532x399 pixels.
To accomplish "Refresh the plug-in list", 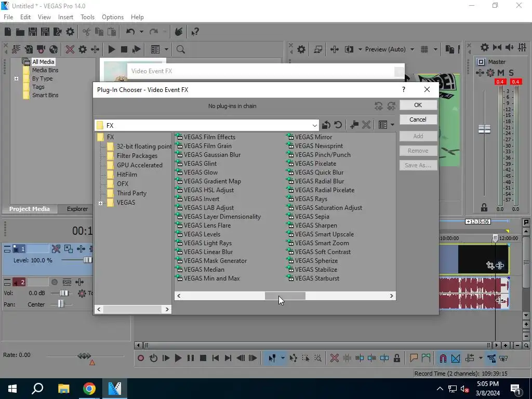I will (338, 125).
